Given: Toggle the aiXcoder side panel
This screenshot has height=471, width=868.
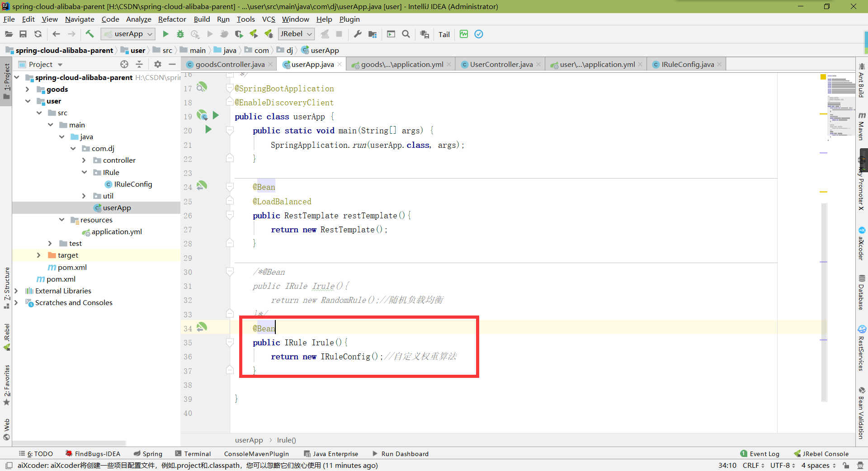Looking at the screenshot, I should click(862, 243).
